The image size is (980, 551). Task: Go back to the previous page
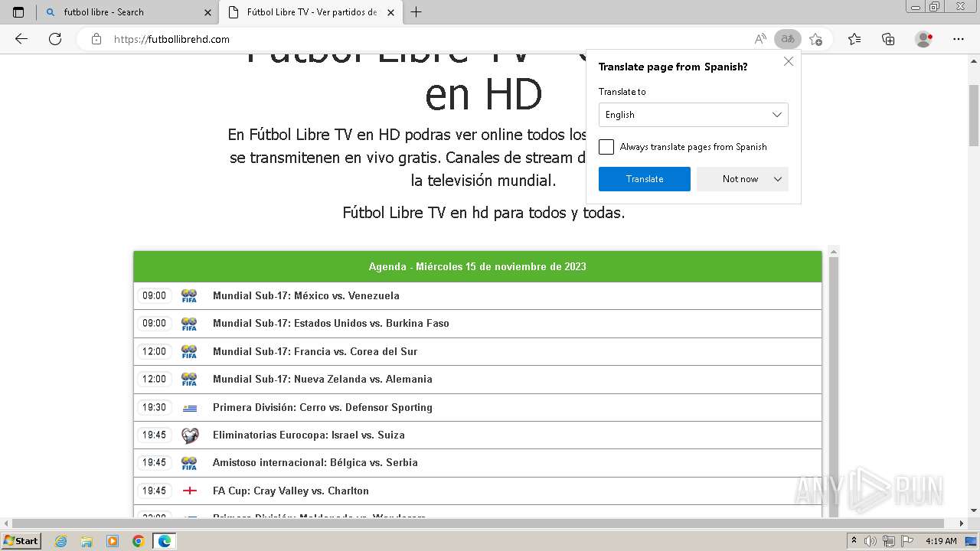(21, 39)
